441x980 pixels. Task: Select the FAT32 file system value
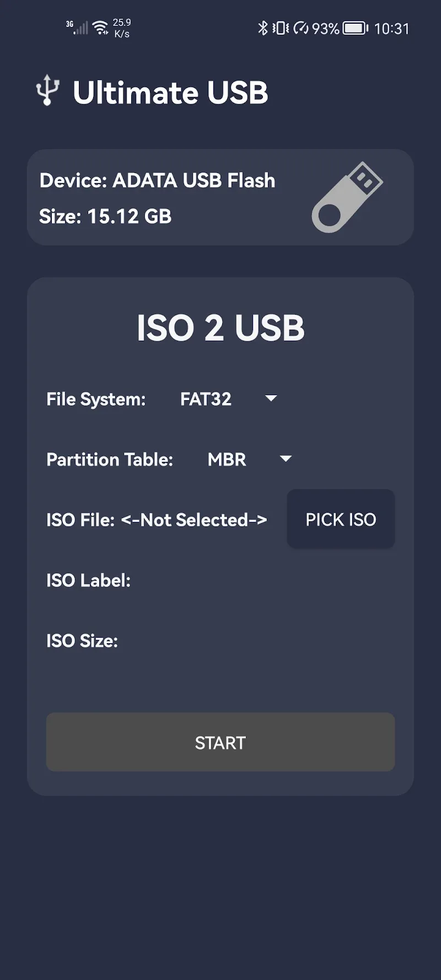[206, 399]
